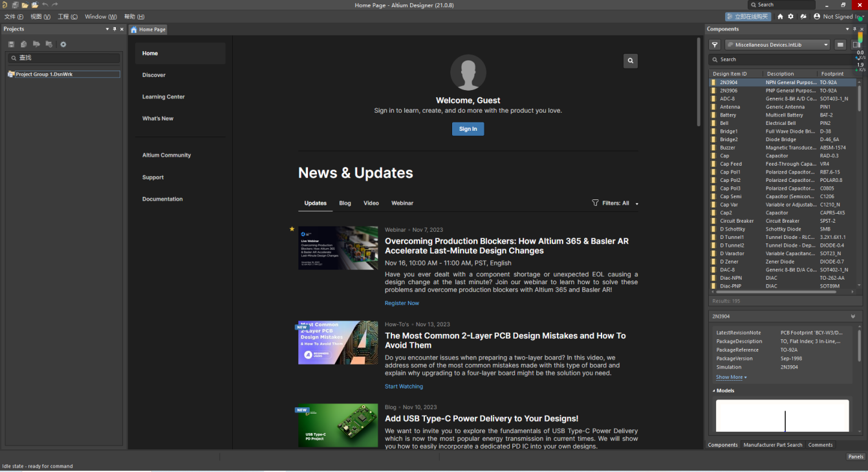
Task: Click the Sign In button
Action: tap(468, 129)
